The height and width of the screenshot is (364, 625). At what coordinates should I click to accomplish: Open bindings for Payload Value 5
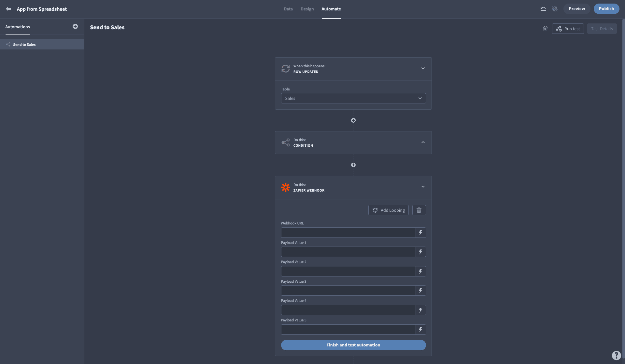(x=421, y=330)
